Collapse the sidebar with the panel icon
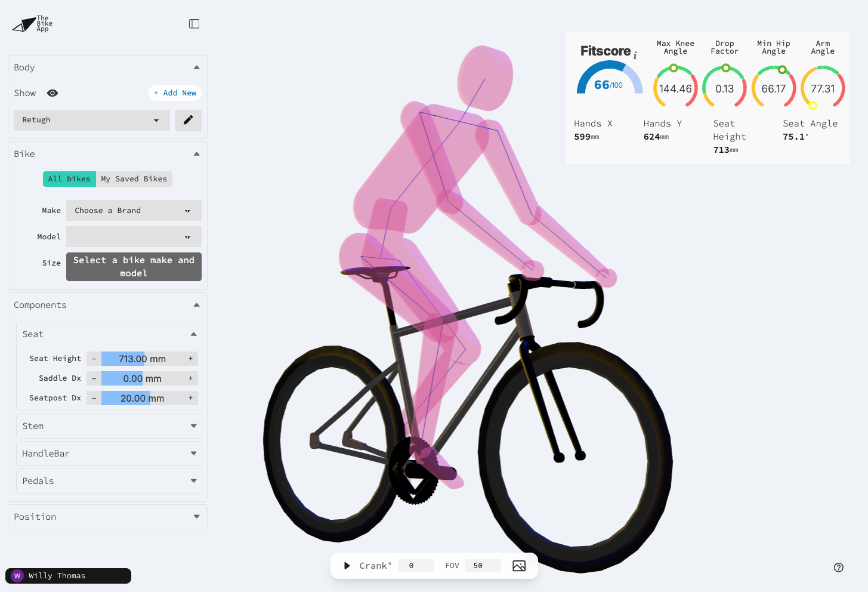This screenshot has width=868, height=592. (x=194, y=24)
